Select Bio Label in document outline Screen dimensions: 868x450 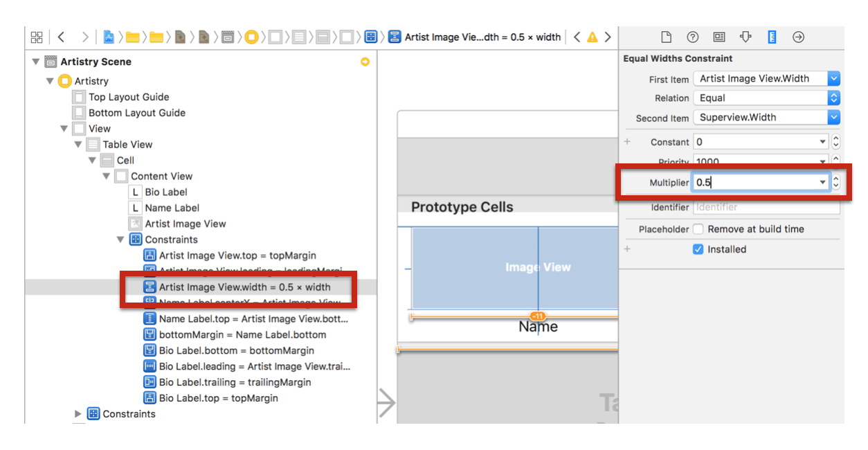[x=165, y=192]
